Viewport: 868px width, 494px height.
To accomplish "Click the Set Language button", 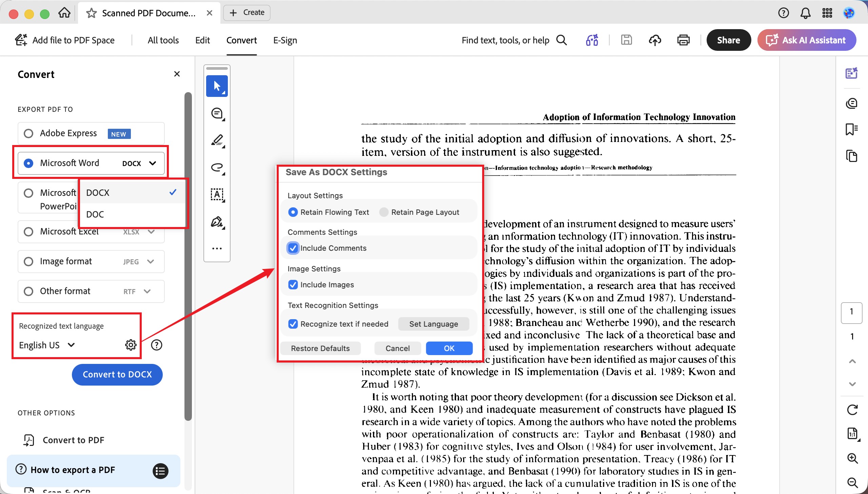I will [433, 324].
